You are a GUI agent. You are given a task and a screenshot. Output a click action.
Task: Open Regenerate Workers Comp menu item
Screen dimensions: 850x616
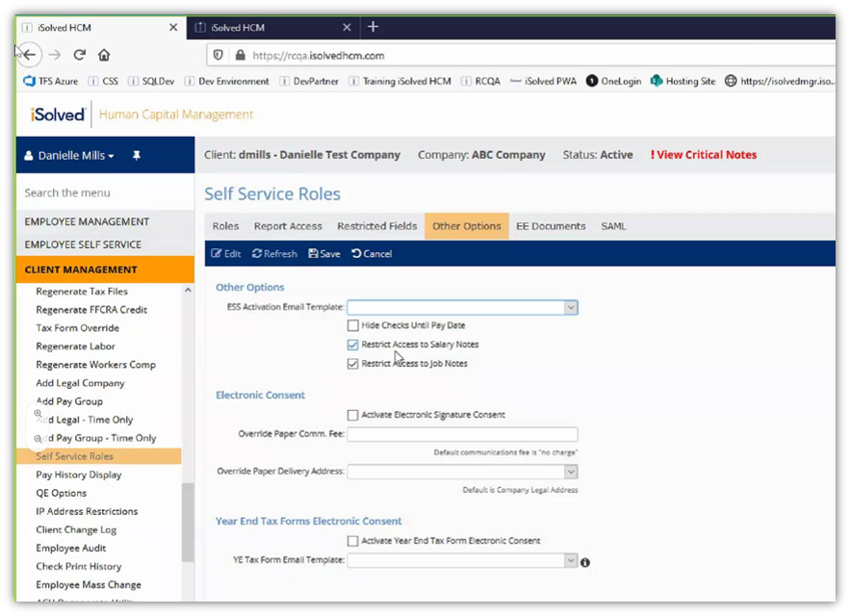[96, 365]
